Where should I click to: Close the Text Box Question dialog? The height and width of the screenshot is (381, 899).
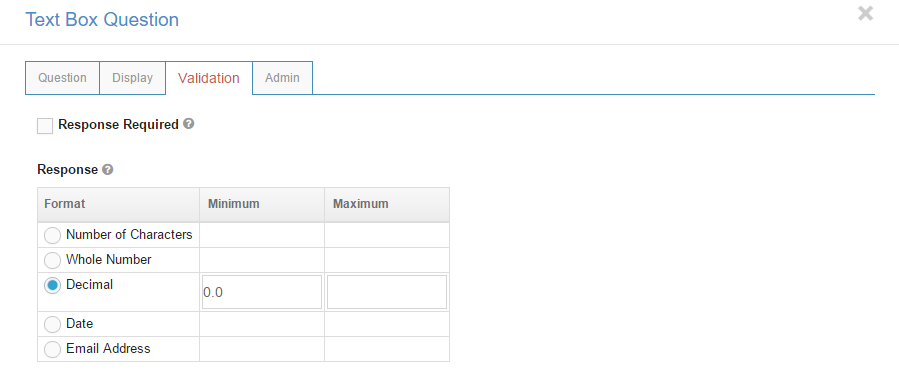[x=865, y=14]
